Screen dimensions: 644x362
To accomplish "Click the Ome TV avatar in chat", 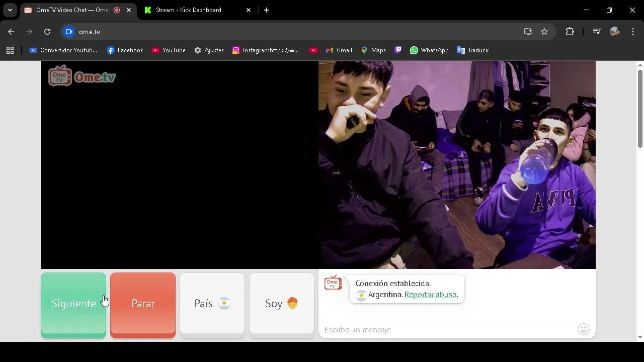I will [x=333, y=283].
